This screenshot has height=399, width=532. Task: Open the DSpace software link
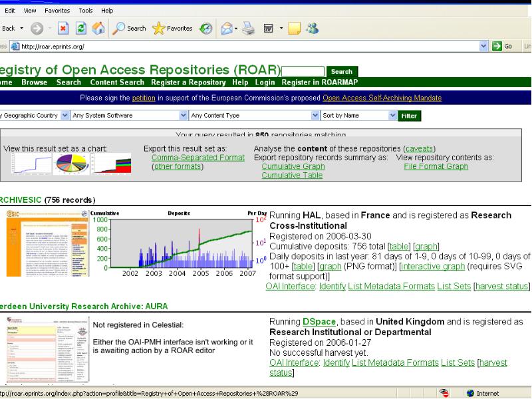click(x=319, y=322)
